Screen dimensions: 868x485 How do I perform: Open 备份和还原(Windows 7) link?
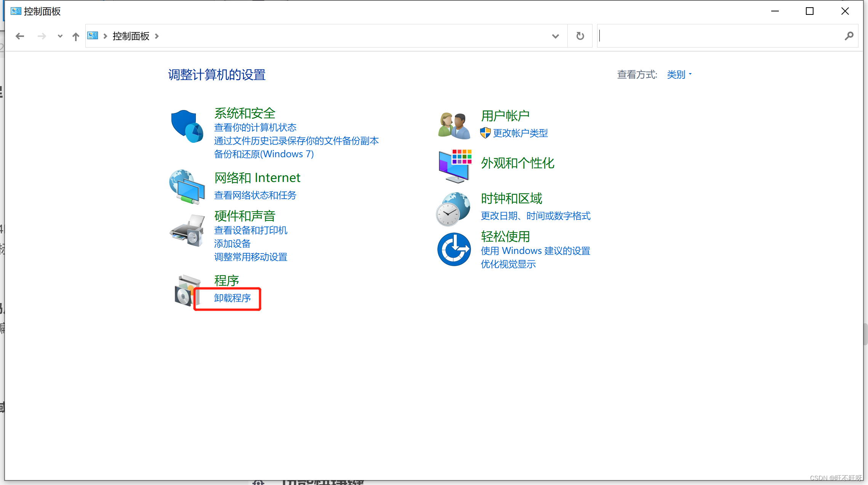(264, 154)
